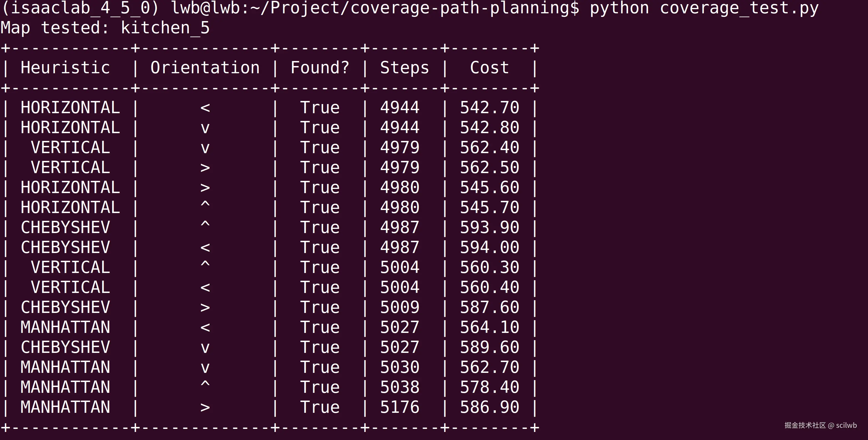Click the steps value 5176

tap(400, 407)
